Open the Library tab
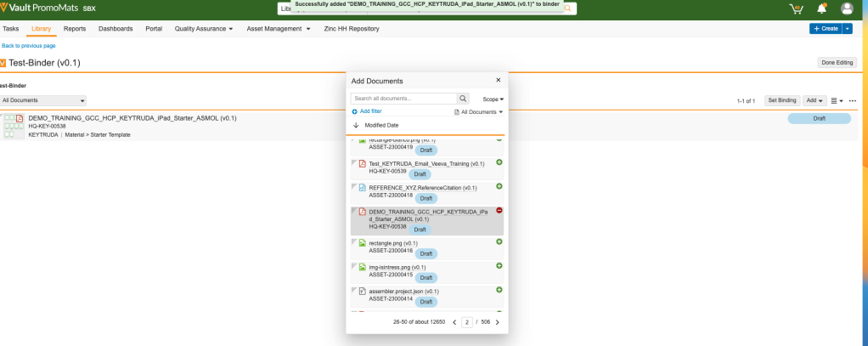 42,28
